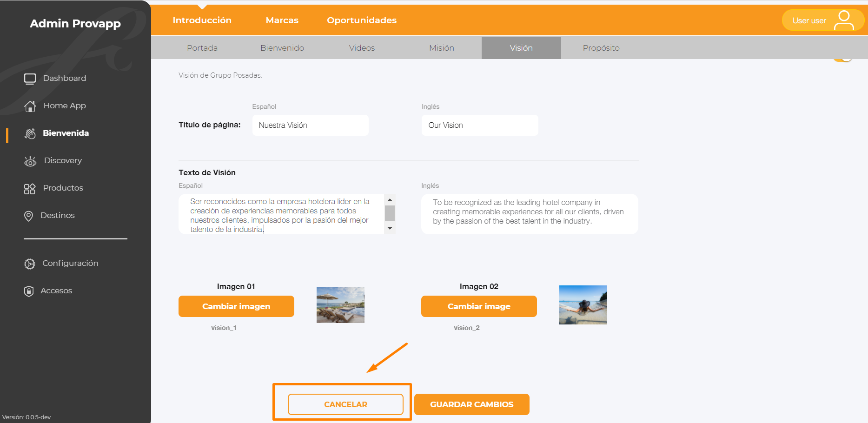The width and height of the screenshot is (868, 423).
Task: Click Cambiar image for Imagen 02
Action: point(479,306)
